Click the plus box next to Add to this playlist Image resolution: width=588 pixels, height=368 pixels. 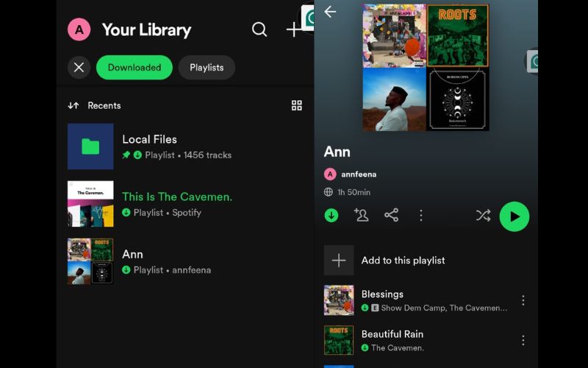pos(339,261)
